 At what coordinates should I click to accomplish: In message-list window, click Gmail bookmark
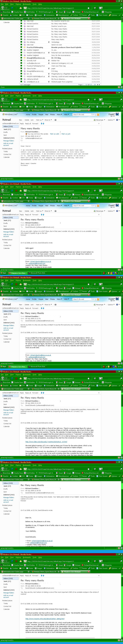pyautogui.click(x=60, y=12)
